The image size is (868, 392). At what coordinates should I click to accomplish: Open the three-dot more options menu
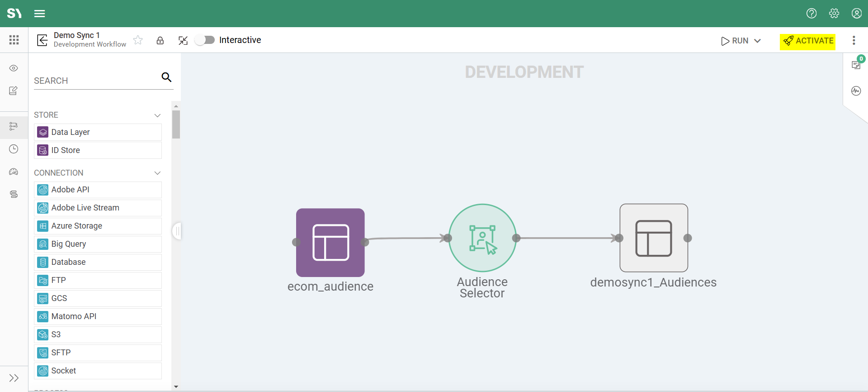pos(854,40)
